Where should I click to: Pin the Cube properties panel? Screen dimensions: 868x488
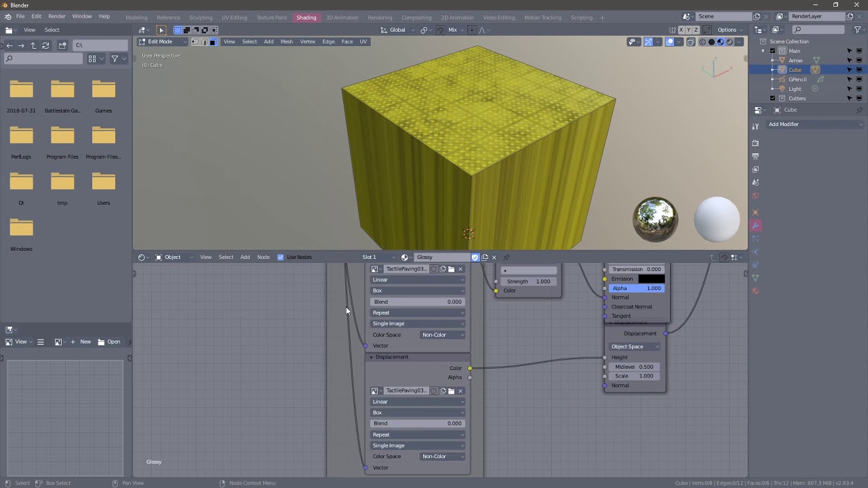859,110
